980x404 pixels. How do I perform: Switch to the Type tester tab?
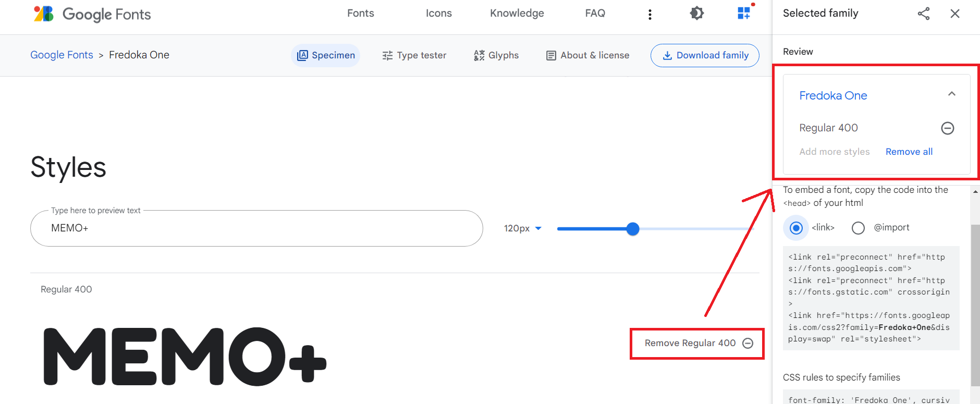click(414, 55)
